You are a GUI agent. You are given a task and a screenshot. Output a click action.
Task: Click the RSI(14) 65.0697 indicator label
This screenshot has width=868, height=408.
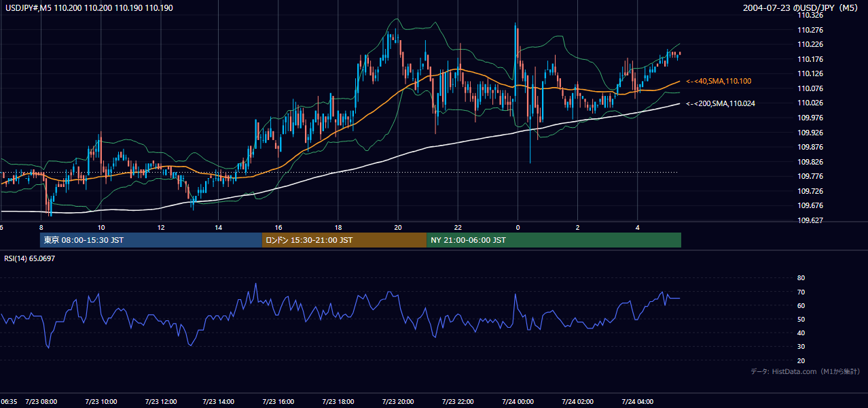click(x=30, y=258)
